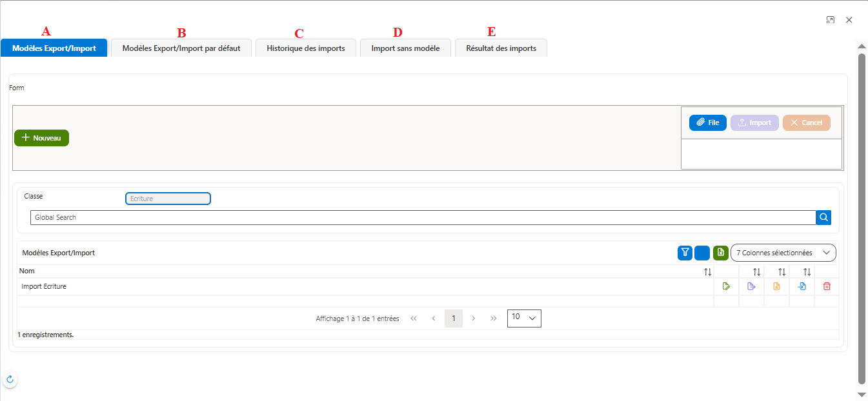Viewport: 868px width, 401px height.
Task: Click the expand window icon at top right
Action: (x=831, y=20)
